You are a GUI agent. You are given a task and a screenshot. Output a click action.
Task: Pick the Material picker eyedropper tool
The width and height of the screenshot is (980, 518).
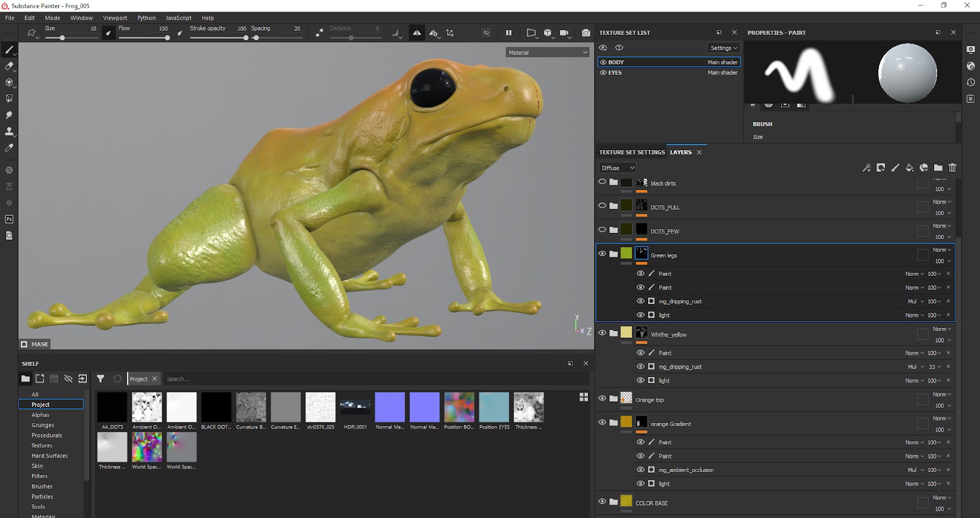coord(9,148)
